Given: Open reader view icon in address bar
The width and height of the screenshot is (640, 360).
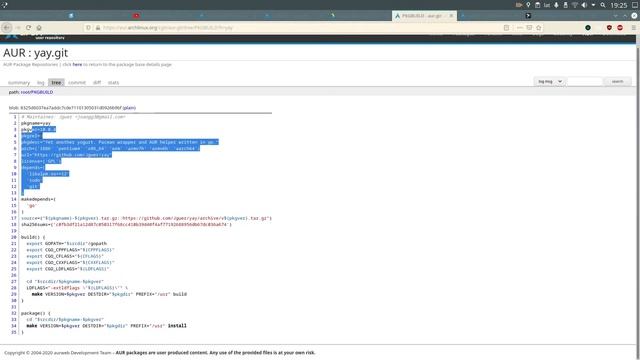Looking at the screenshot, I should point(507,27).
